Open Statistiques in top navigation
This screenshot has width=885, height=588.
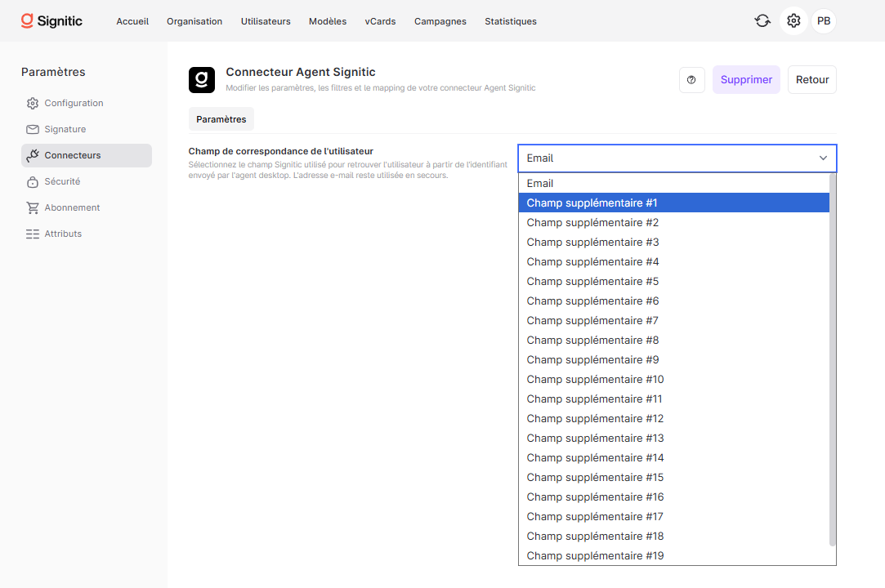click(510, 21)
